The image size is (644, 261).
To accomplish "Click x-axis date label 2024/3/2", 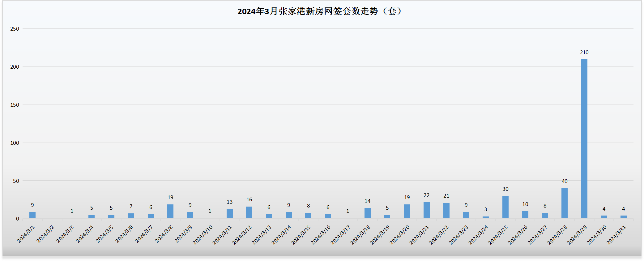I will pyautogui.click(x=45, y=234).
